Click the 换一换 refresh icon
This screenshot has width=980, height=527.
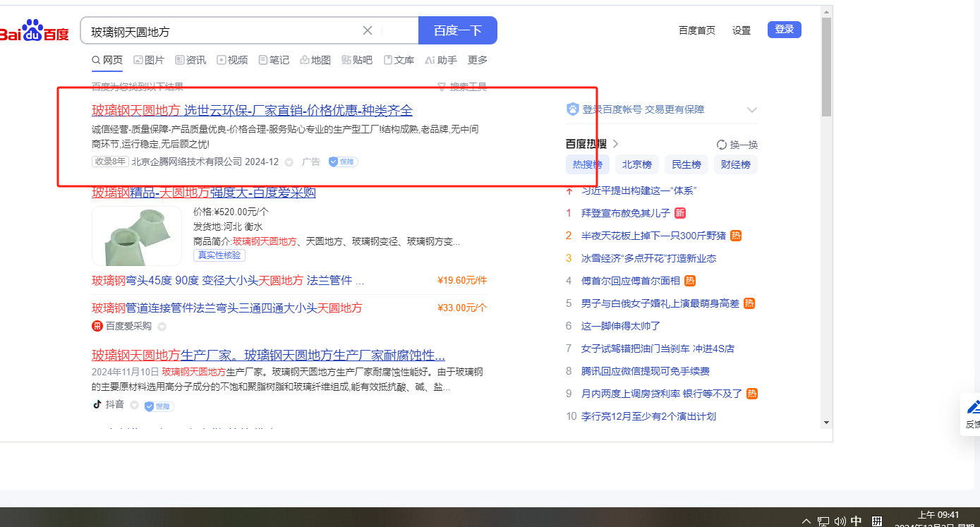722,145
